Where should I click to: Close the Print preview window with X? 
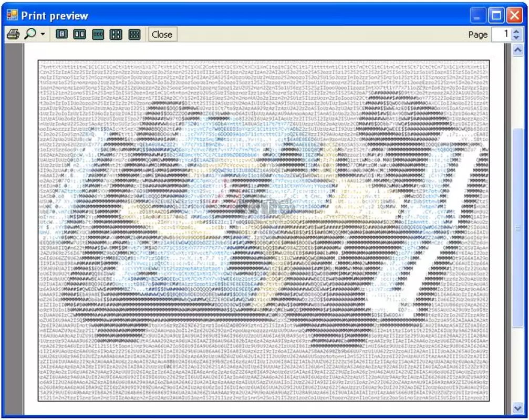point(514,15)
